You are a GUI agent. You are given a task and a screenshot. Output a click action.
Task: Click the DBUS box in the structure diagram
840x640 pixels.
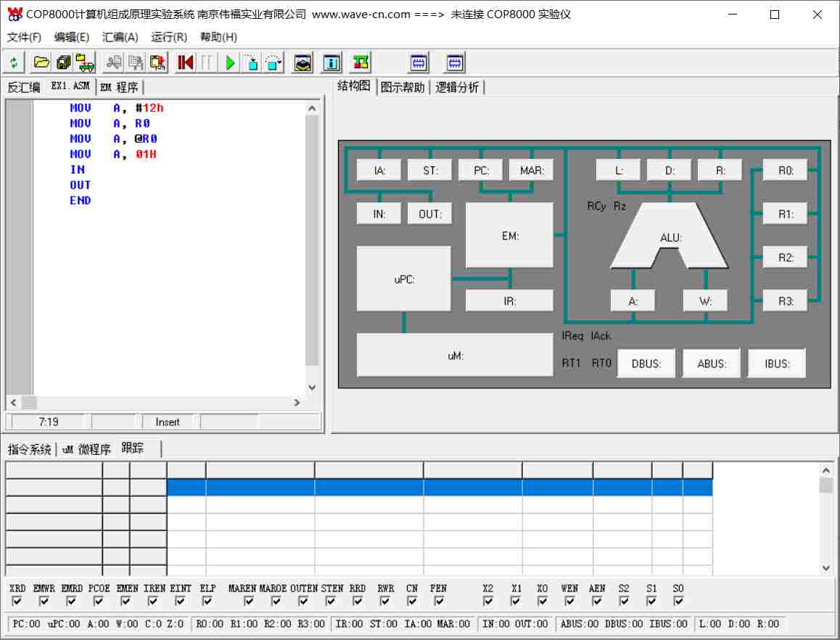(646, 364)
